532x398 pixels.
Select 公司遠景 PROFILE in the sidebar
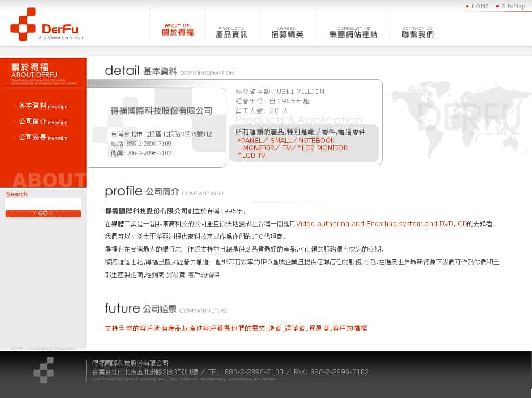[43, 137]
